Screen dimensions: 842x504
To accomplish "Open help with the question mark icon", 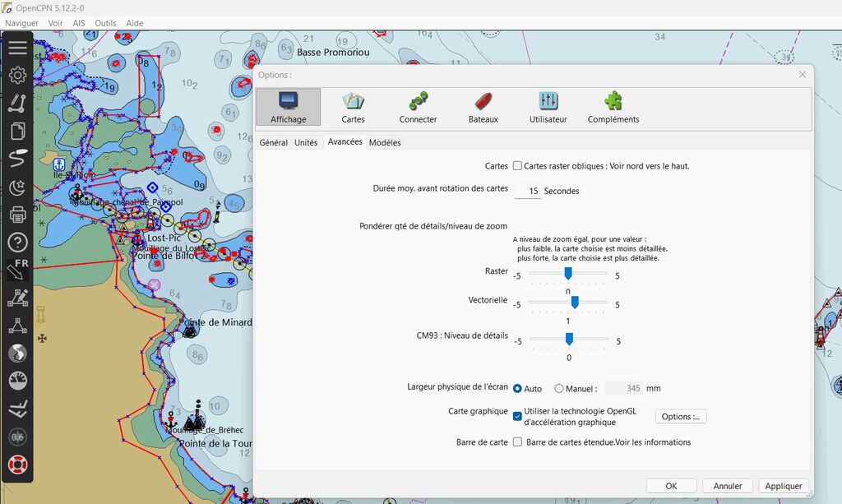I will [17, 243].
